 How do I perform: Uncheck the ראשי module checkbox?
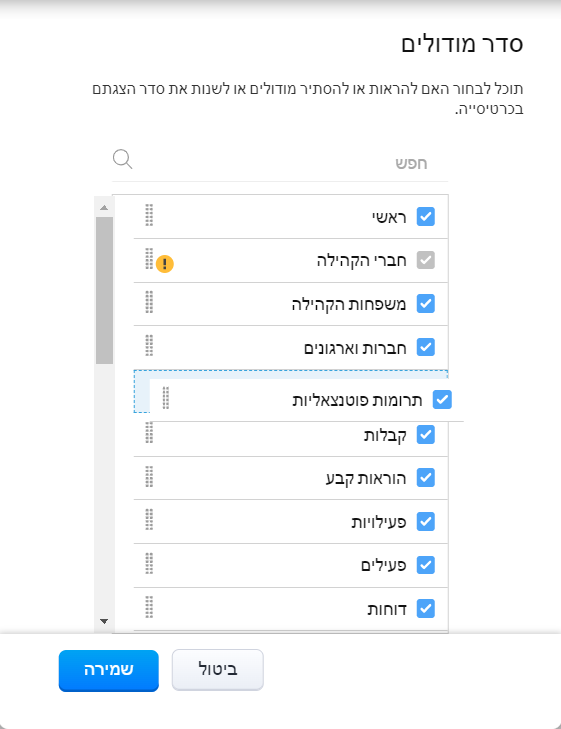[x=426, y=217]
